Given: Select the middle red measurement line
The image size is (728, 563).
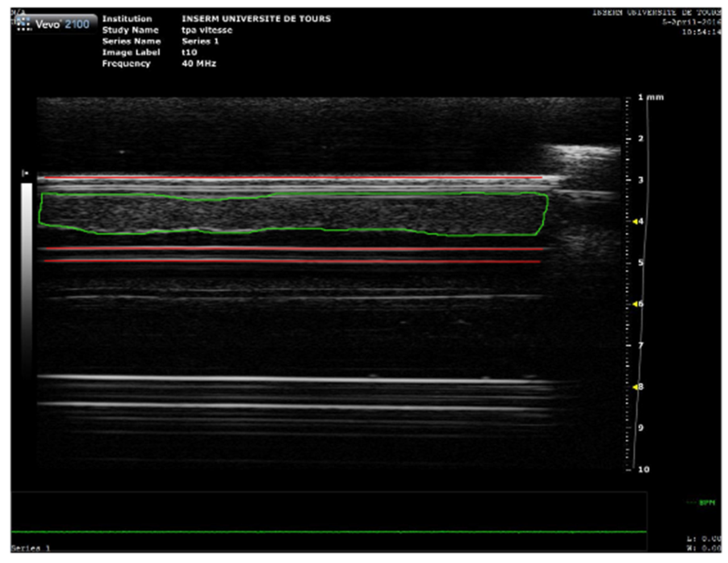Looking at the screenshot, I should pyautogui.click(x=284, y=249).
